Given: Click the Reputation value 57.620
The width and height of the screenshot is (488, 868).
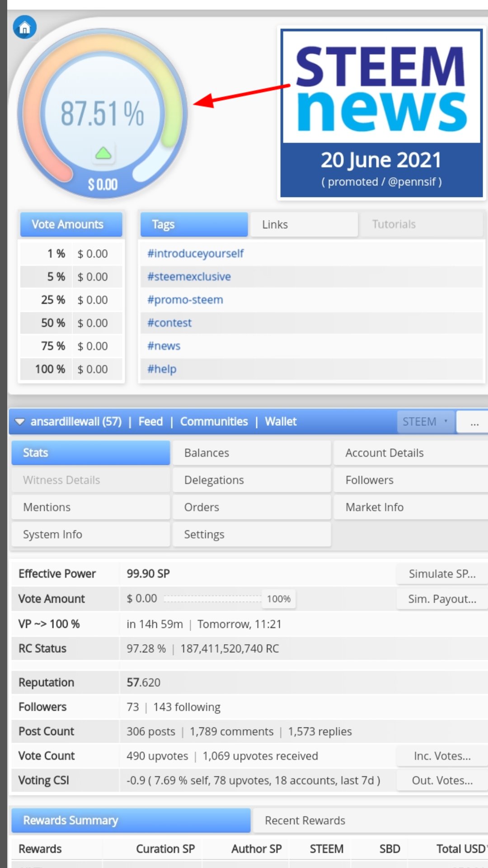Looking at the screenshot, I should click(x=143, y=682).
